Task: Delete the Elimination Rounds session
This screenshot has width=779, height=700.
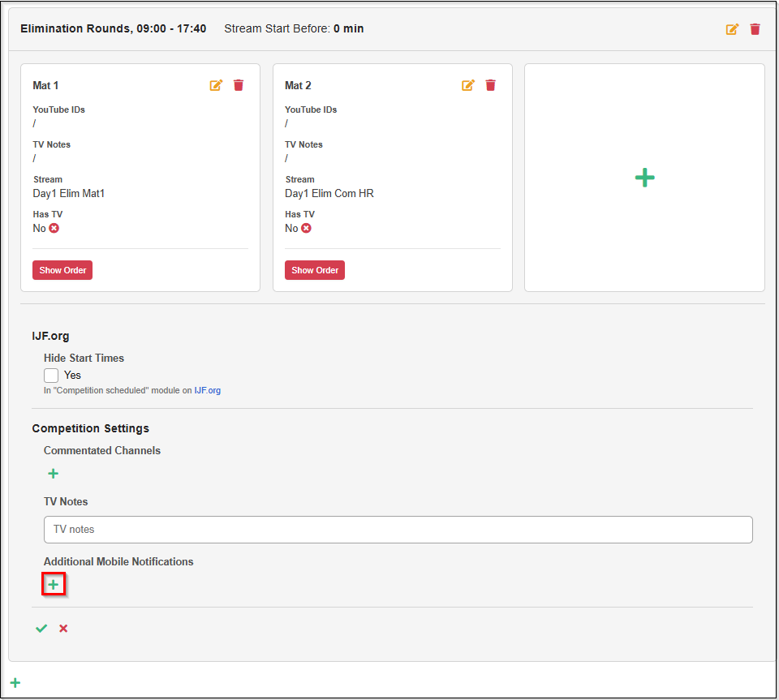Action: click(755, 29)
